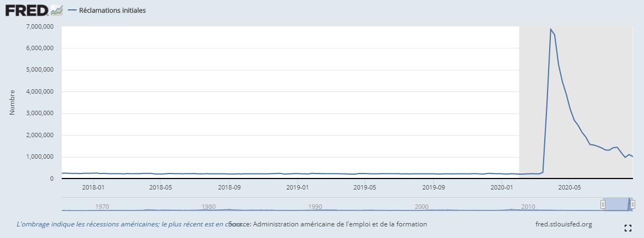The image size is (644, 238).
Task: Click the FRED logo text
Action: (x=26, y=10)
